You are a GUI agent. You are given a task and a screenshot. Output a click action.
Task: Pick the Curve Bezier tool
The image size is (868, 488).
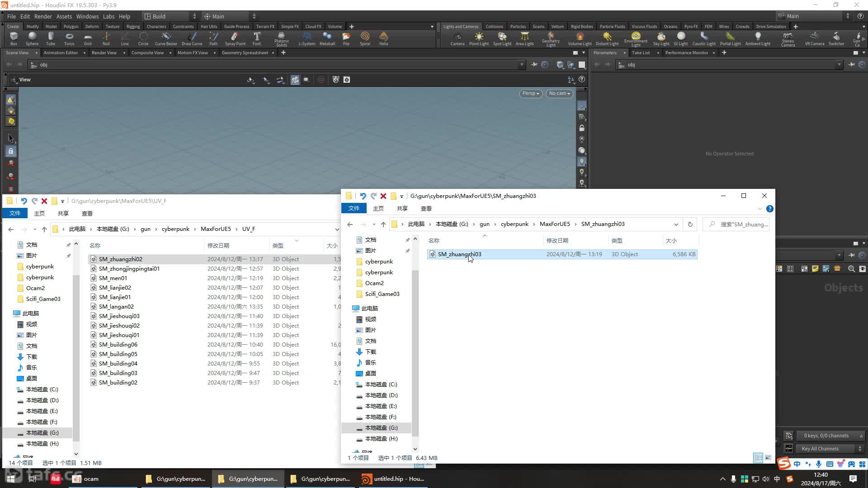[166, 39]
